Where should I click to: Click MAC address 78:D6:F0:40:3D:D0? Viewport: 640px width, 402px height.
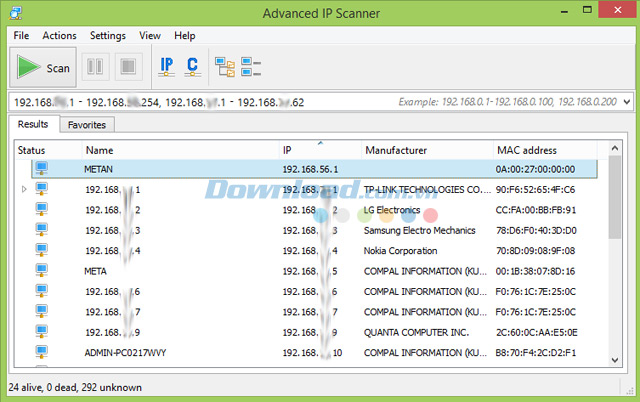click(x=536, y=231)
